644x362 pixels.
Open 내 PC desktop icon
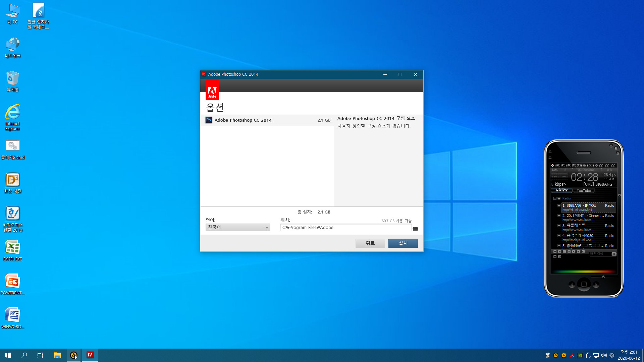[13, 14]
